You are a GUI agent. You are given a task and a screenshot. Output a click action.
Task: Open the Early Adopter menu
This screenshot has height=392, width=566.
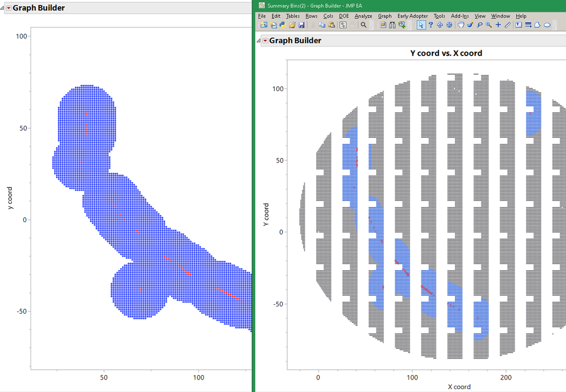click(x=412, y=16)
